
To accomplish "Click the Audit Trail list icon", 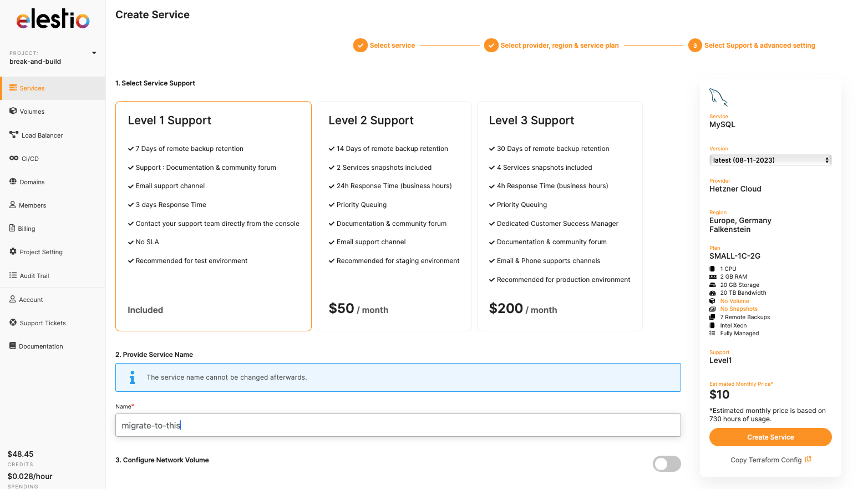I will pos(13,275).
